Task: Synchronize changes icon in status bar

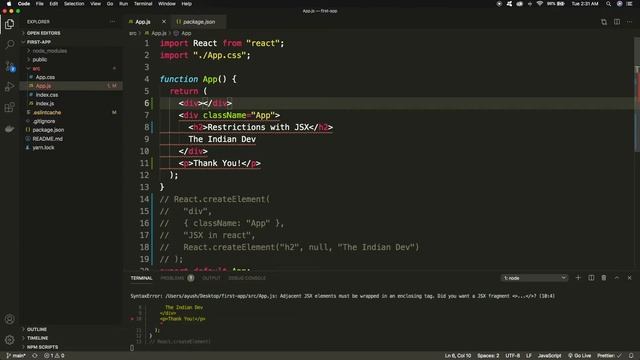Action: (x=35, y=356)
